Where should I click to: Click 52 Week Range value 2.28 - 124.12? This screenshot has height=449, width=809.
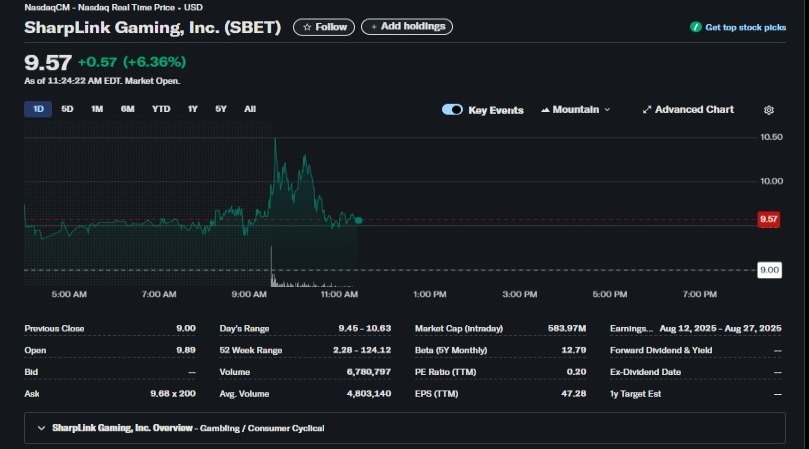tap(362, 350)
